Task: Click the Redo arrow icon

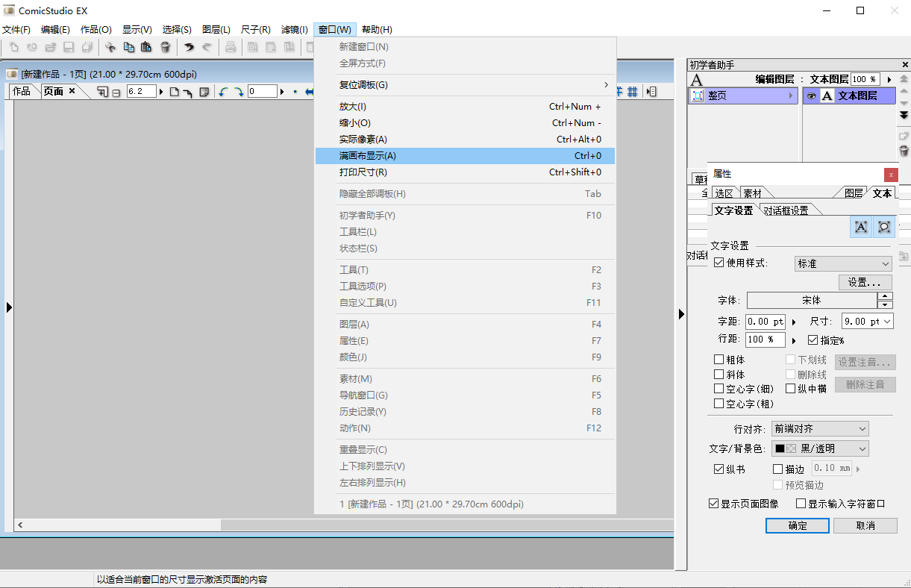Action: point(207,46)
